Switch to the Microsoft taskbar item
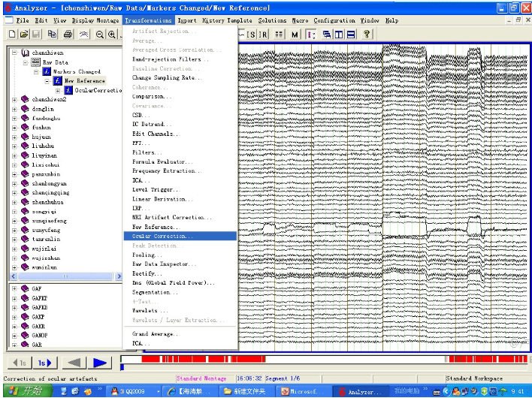Viewport: 532px width, 398px height. (304, 391)
